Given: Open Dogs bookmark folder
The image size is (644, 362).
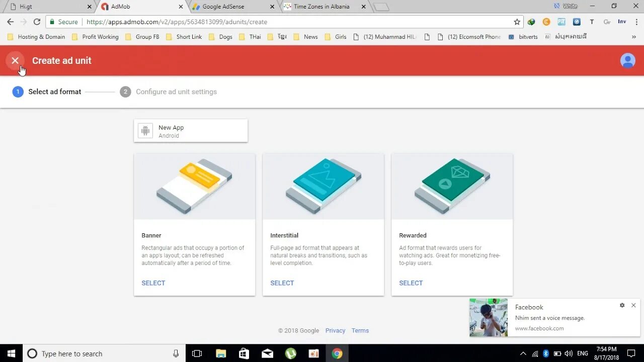Looking at the screenshot, I should pos(220,37).
